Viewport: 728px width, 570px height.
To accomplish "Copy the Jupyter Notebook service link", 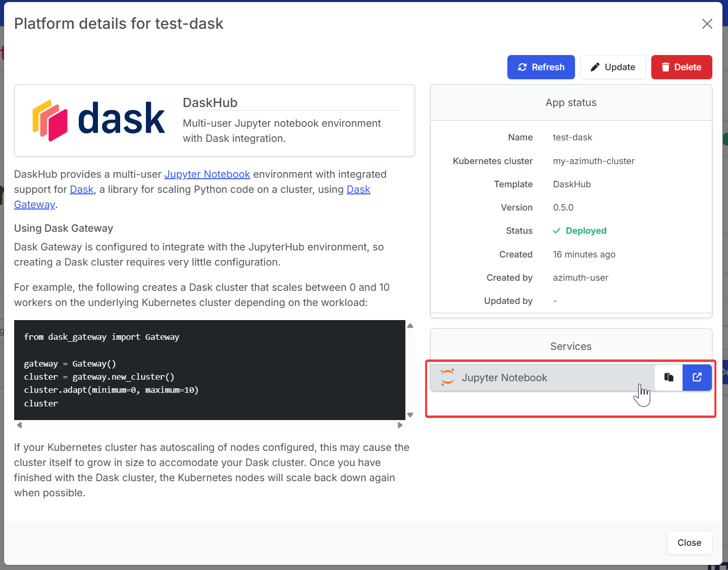I will pos(668,378).
